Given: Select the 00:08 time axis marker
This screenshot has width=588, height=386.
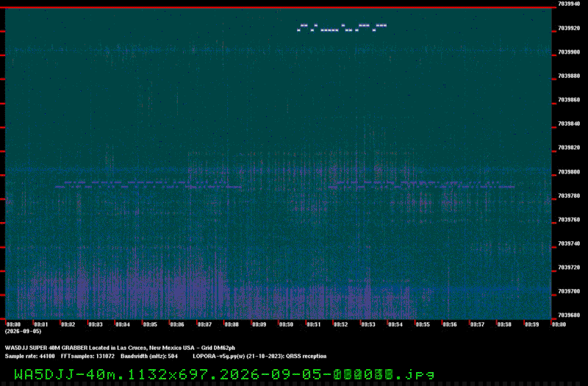Looking at the screenshot, I should pos(232,324).
